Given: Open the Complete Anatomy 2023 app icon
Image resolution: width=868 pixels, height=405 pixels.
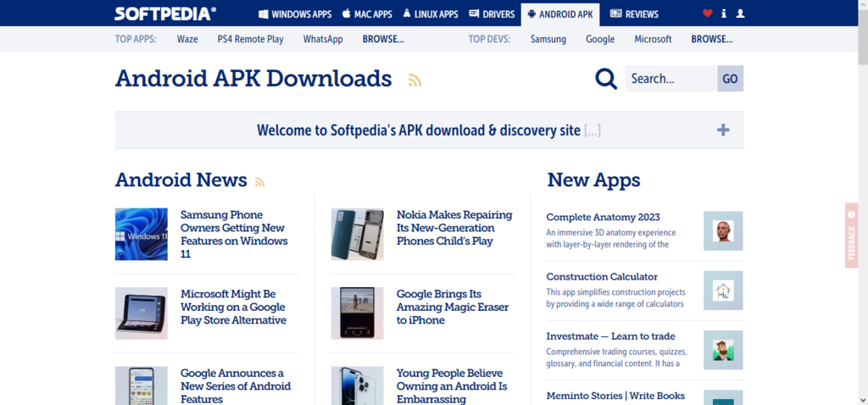Looking at the screenshot, I should coord(723,230).
